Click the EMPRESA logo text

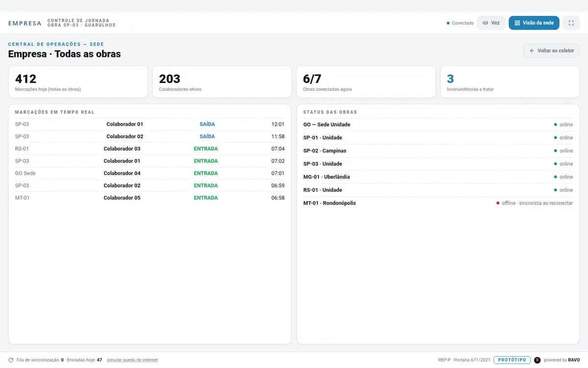point(25,23)
